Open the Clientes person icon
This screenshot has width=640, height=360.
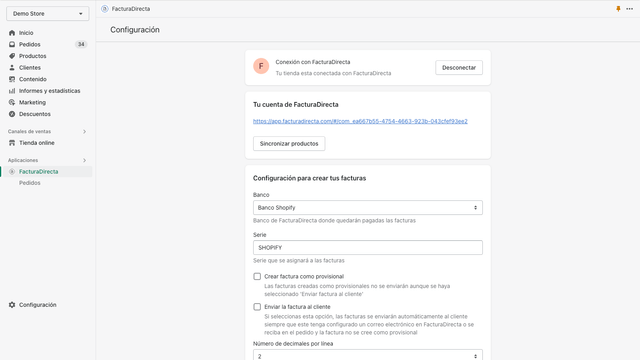click(x=12, y=67)
